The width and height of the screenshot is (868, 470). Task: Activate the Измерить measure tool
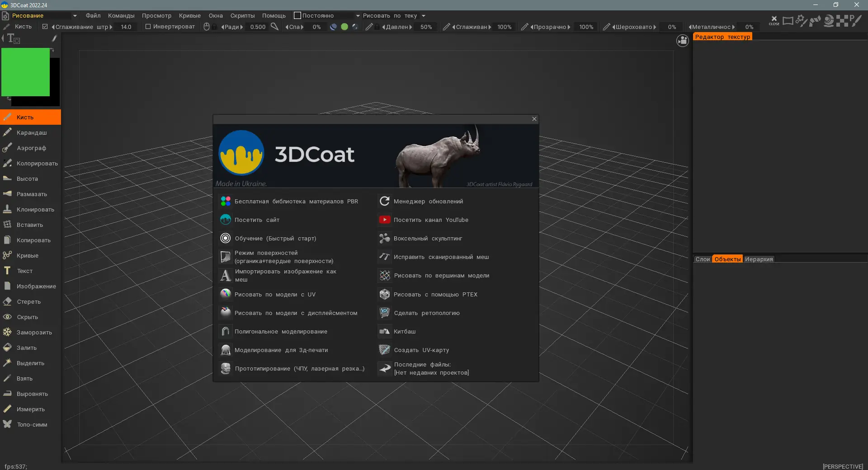point(30,409)
